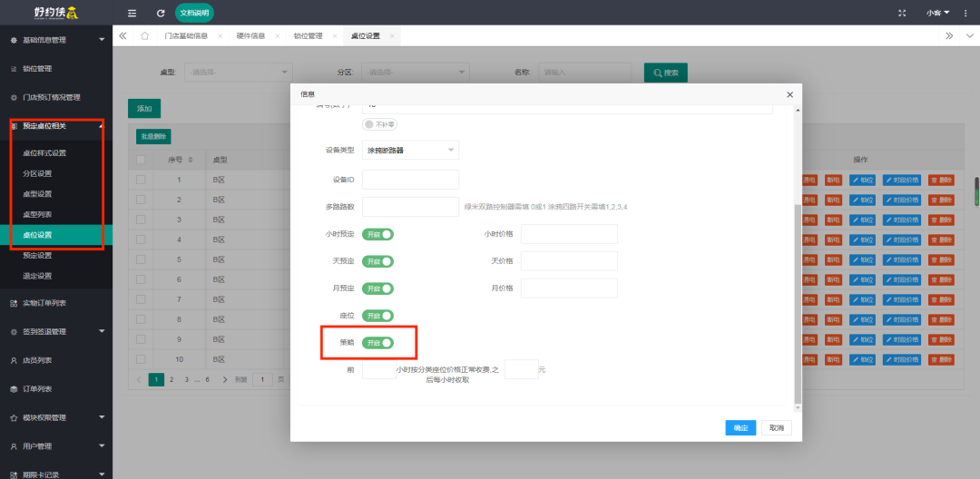This screenshot has height=479, width=980.
Task: Click trash 删除 button in row 10
Action: 941,360
